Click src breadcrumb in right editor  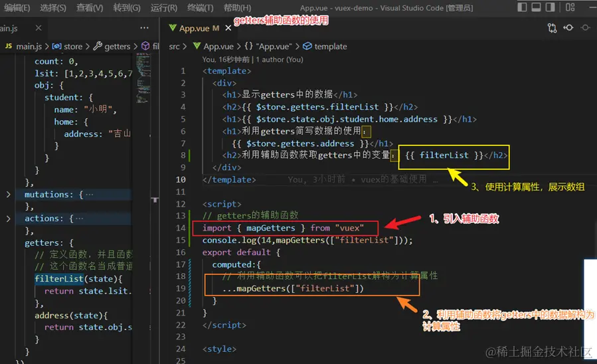coord(175,46)
